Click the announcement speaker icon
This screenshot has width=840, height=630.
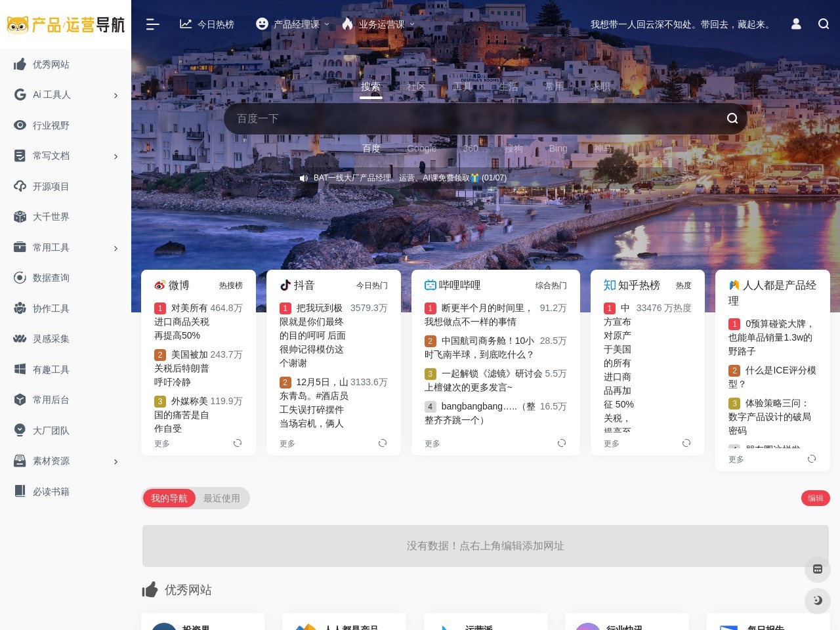tap(304, 178)
